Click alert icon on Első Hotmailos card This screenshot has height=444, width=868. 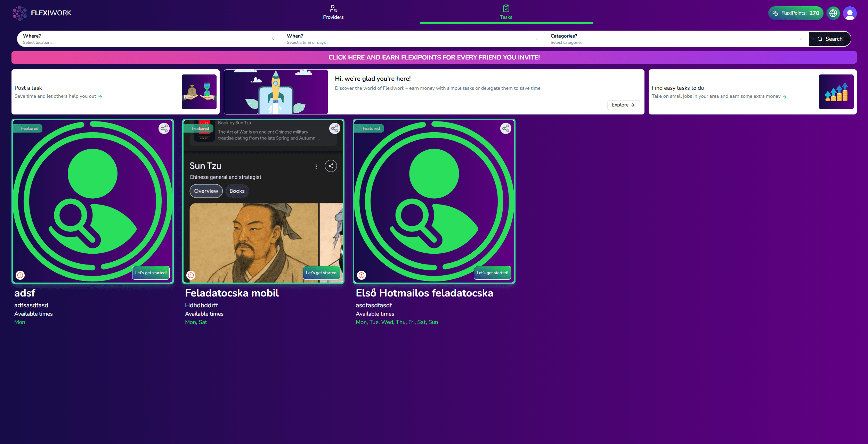[x=362, y=275]
